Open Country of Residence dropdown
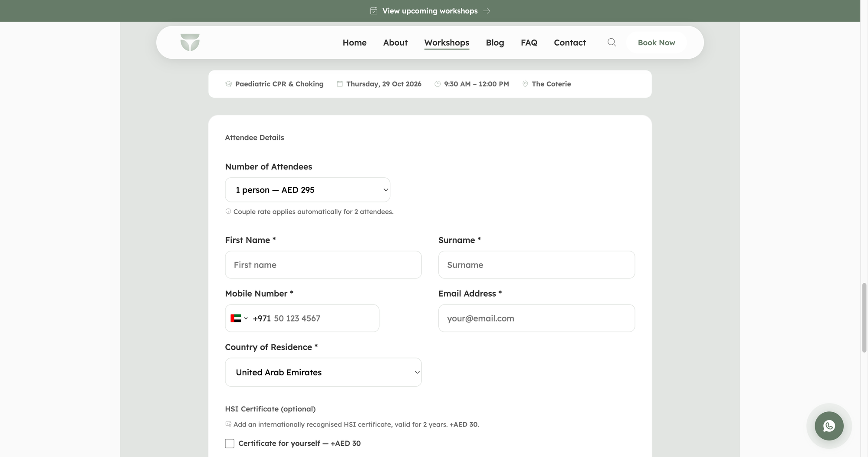Screen dimensions: 868x457 click(323, 372)
